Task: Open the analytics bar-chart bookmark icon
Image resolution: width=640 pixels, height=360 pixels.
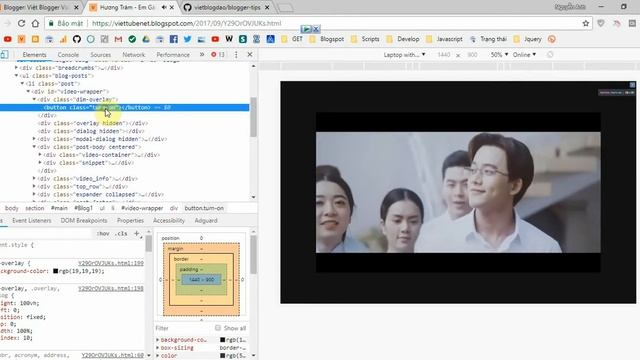Action: 63,39
